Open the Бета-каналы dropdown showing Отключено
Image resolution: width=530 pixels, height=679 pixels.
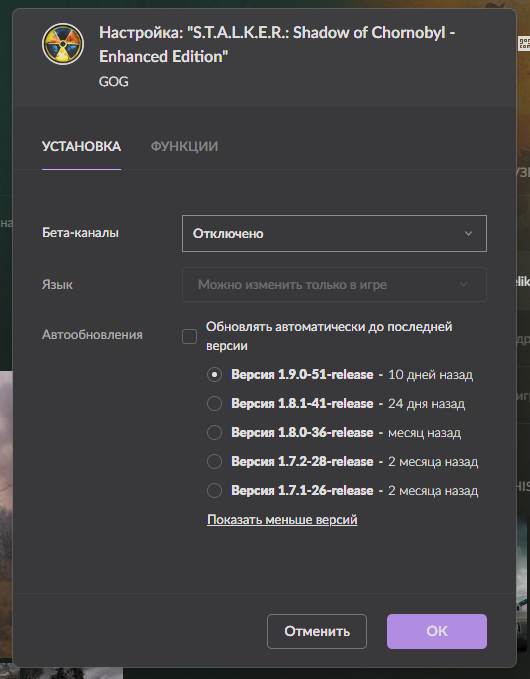(x=334, y=233)
